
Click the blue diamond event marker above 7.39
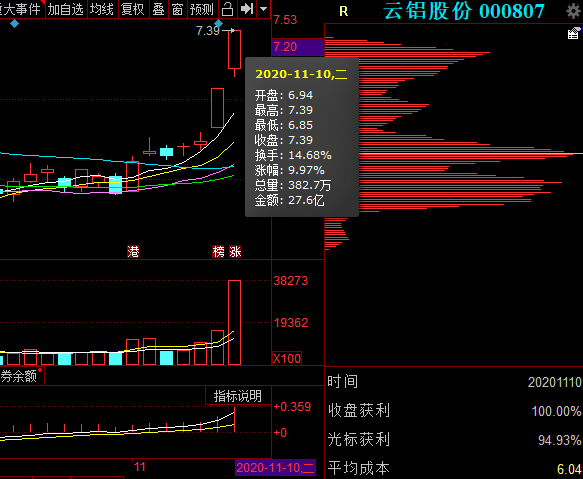pos(219,24)
